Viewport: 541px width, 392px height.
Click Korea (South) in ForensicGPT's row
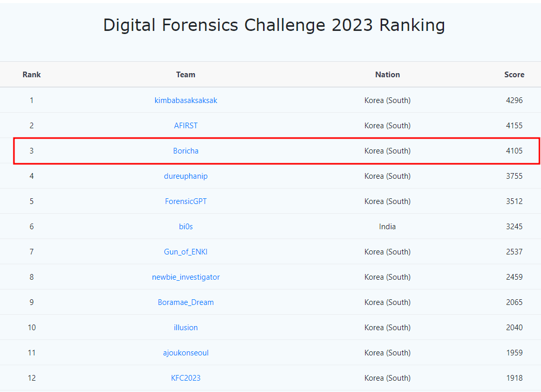pyautogui.click(x=387, y=201)
